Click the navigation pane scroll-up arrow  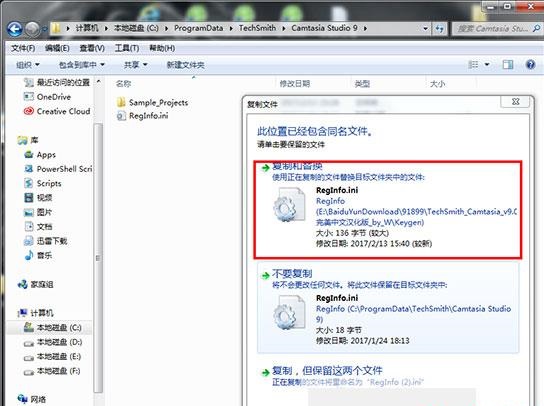99,82
